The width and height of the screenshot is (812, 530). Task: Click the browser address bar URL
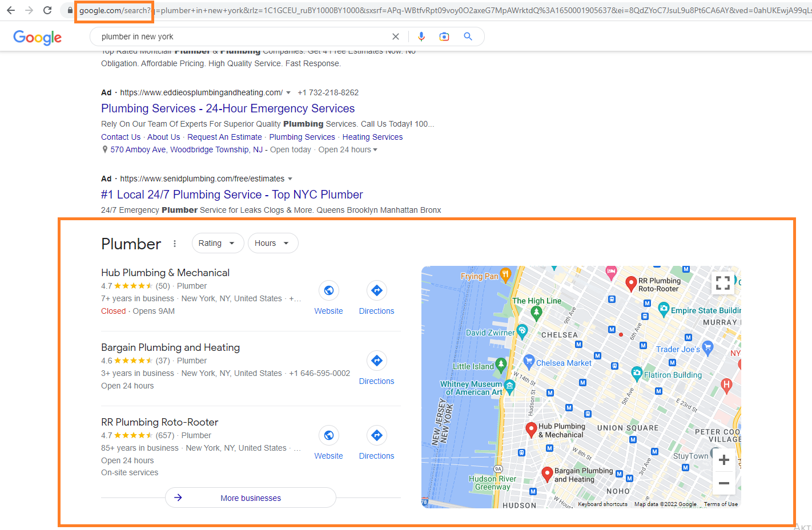coord(445,10)
